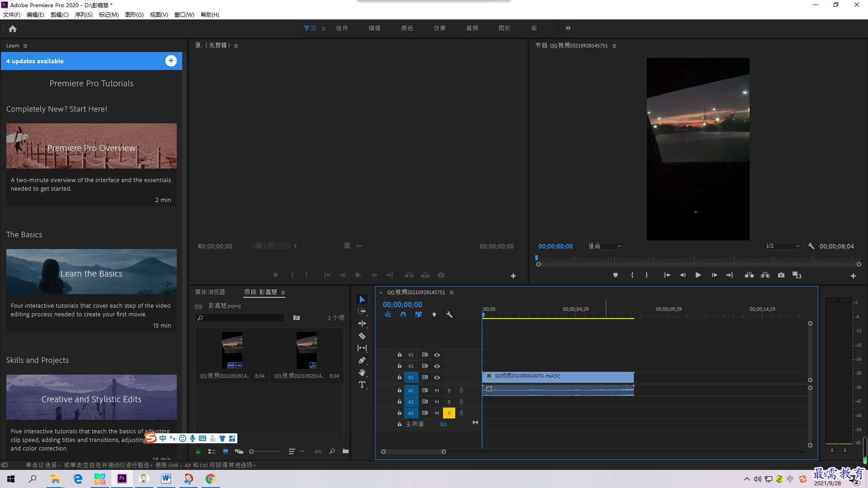This screenshot has width=868, height=488.
Task: Switch project panel to list view
Action: pos(212,451)
